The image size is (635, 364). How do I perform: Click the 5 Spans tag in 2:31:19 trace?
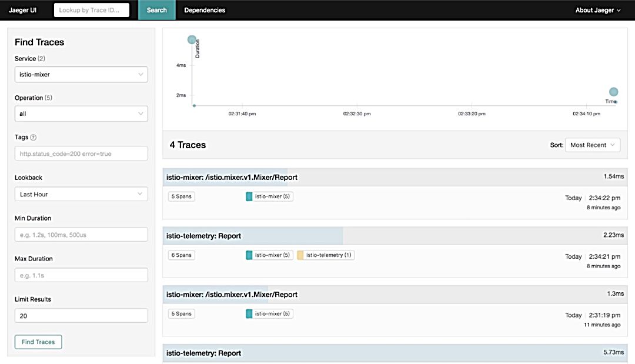tap(182, 314)
